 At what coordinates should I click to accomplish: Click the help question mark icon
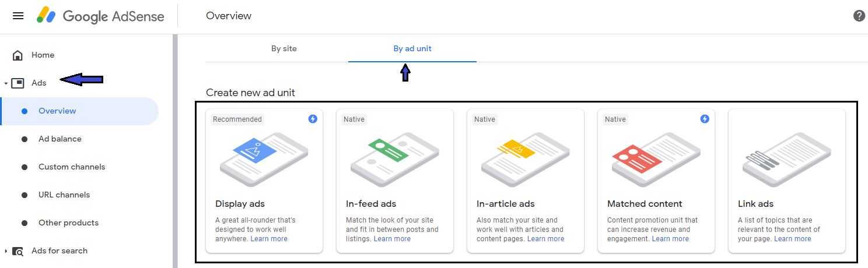click(859, 16)
